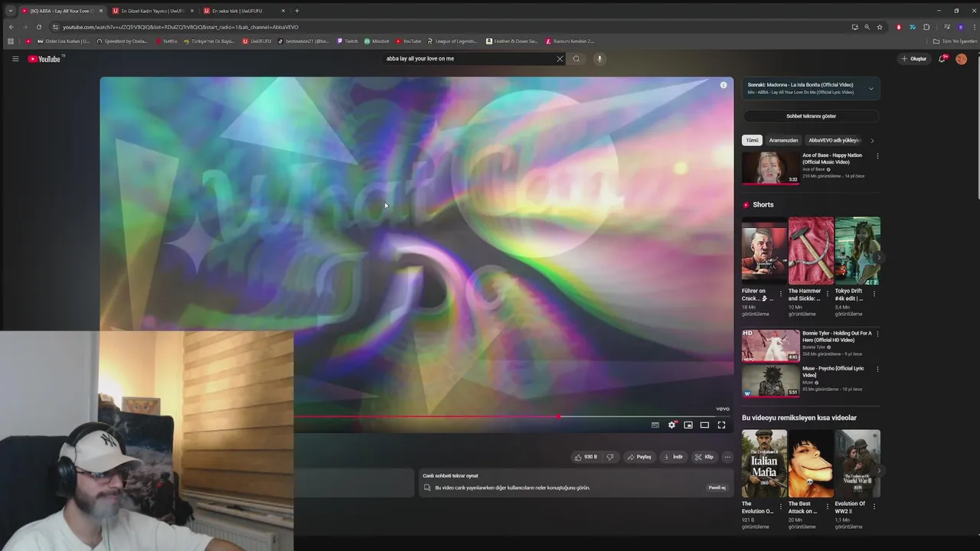This screenshot has height=551, width=980.
Task: Open the video info card icon
Action: click(724, 85)
